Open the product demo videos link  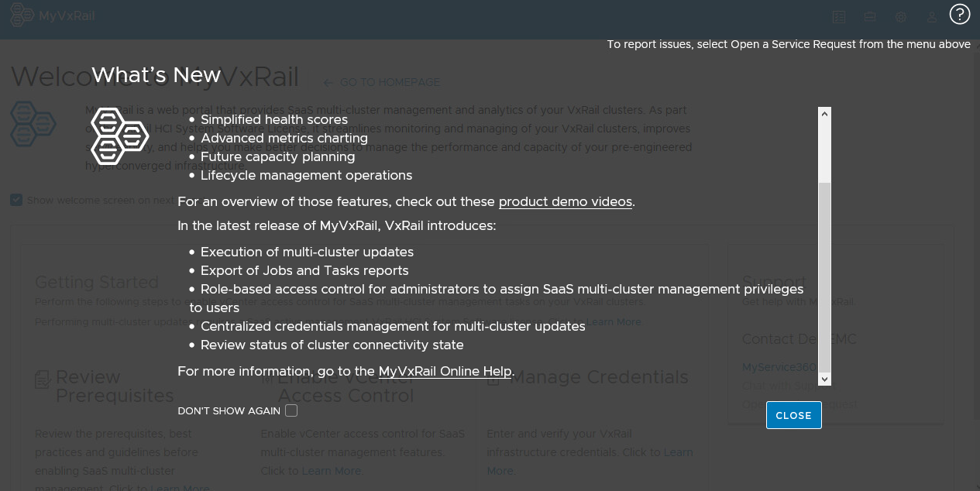566,201
